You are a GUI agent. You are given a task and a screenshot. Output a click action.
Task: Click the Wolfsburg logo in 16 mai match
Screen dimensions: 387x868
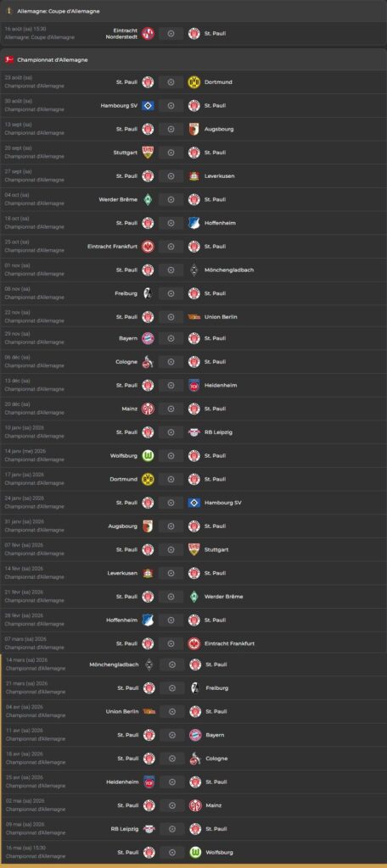[x=195, y=853]
